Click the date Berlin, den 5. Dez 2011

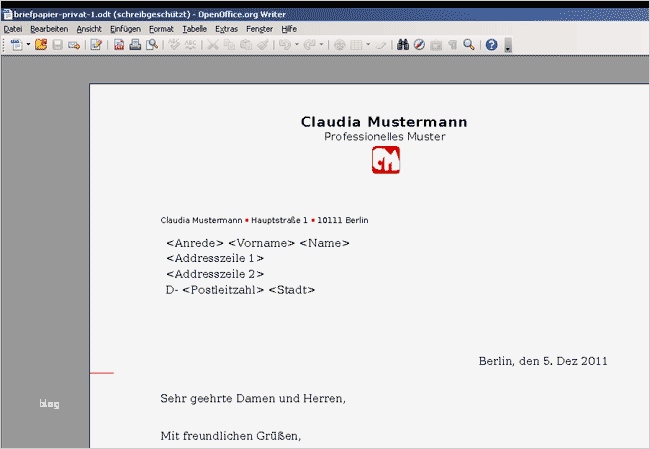coord(543,361)
